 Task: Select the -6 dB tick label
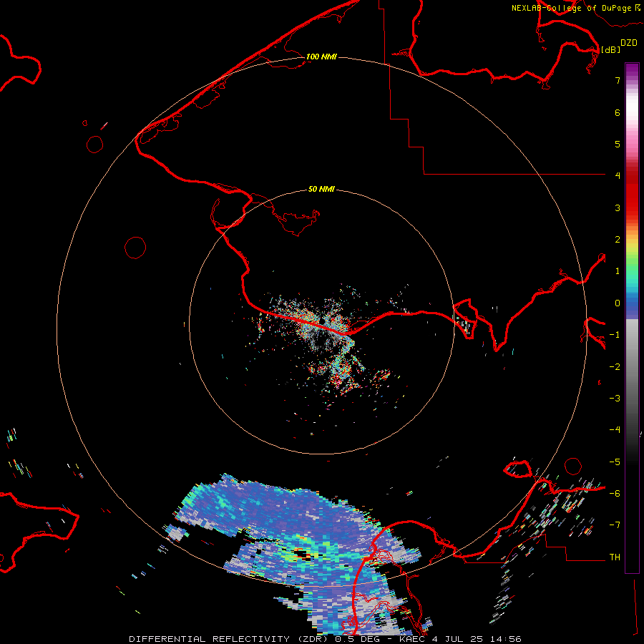(615, 493)
